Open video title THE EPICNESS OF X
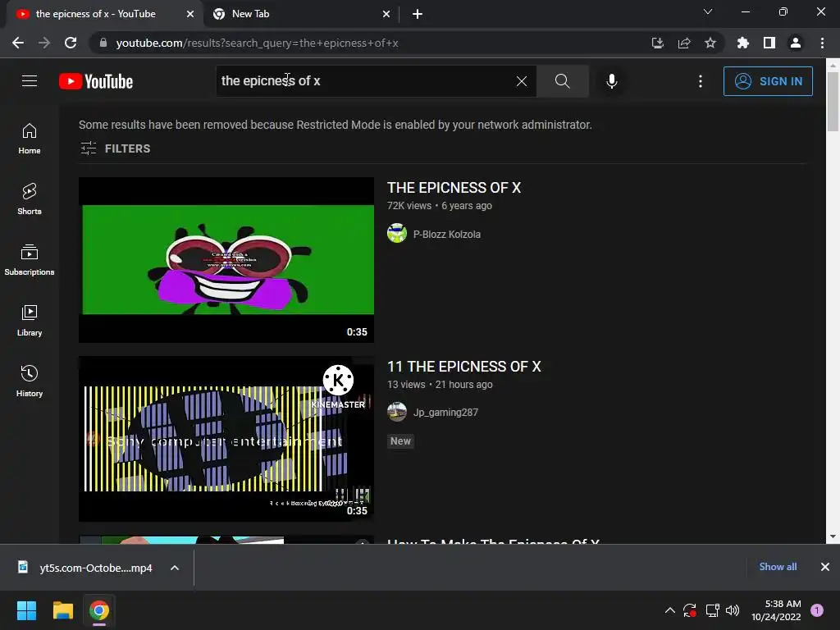 pos(454,188)
